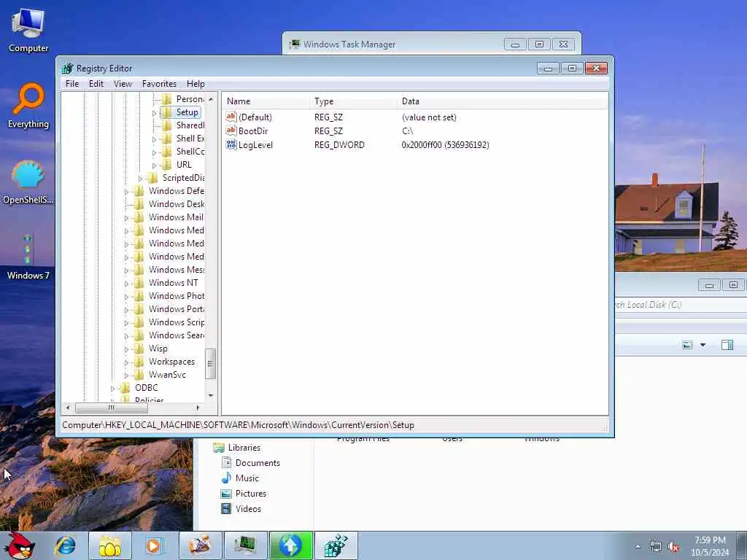This screenshot has width=747, height=560.
Task: Click the tree pane scroll down arrow
Action: (x=211, y=395)
